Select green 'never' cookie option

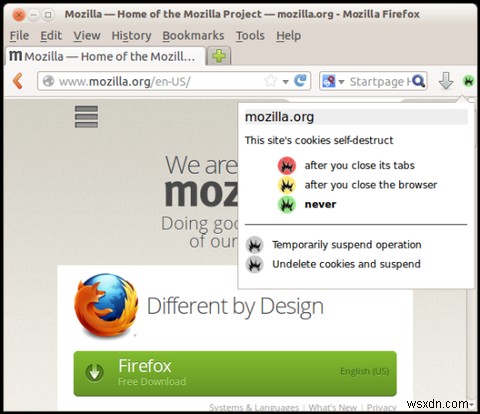307,204
